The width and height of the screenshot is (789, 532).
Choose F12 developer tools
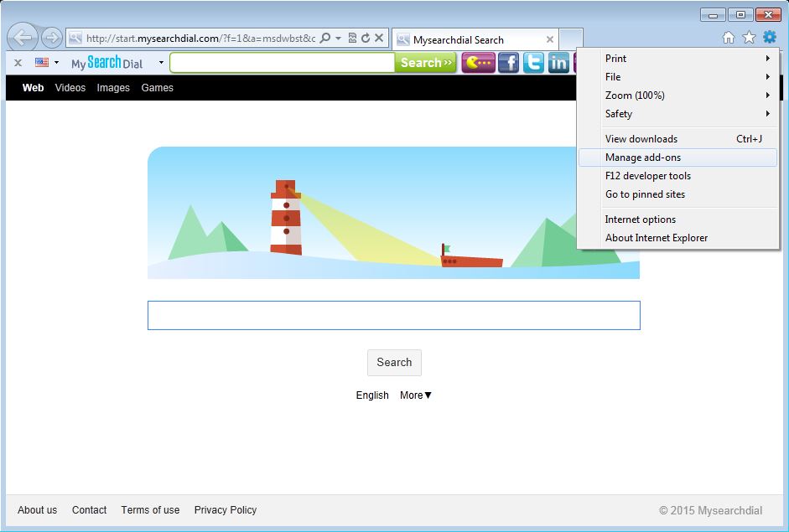click(677, 176)
